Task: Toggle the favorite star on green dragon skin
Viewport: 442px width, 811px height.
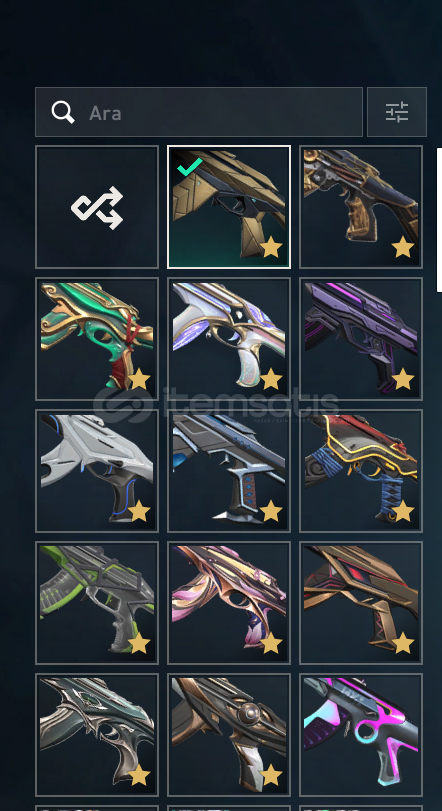Action: coord(139,380)
